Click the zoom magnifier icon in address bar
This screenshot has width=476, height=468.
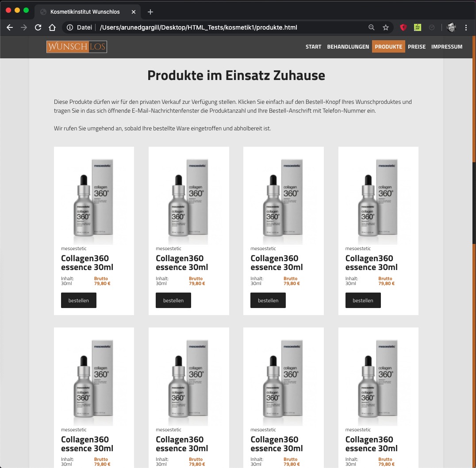pos(371,27)
